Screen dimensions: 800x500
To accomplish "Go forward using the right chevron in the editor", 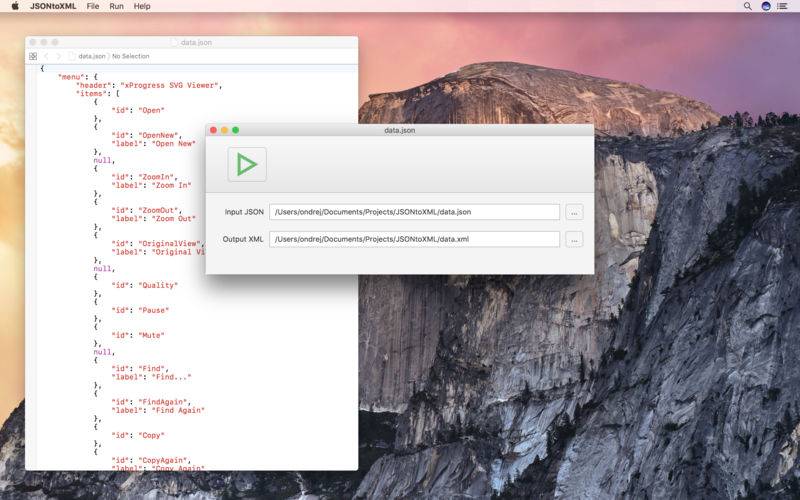I will tap(58, 56).
